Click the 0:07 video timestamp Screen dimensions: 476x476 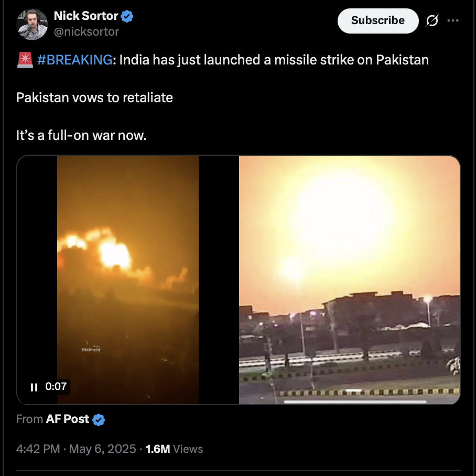pos(56,386)
